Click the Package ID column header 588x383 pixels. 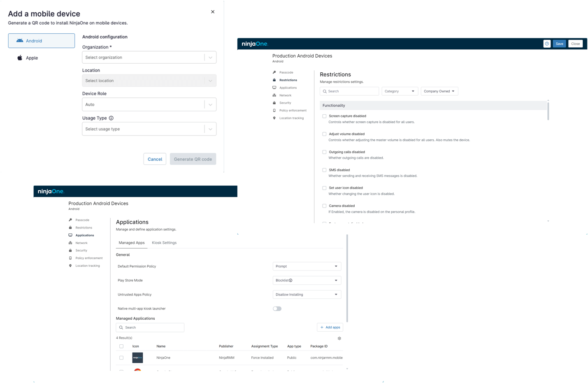tap(319, 346)
